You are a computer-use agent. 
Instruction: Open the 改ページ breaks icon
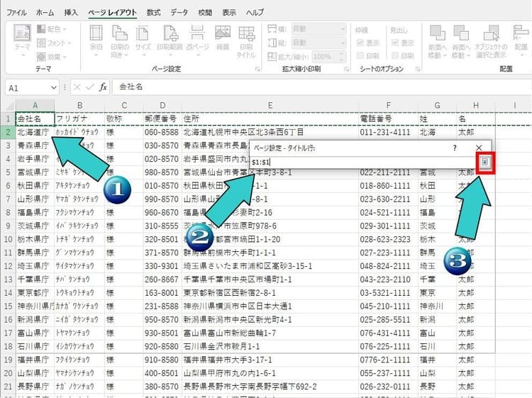[x=197, y=33]
